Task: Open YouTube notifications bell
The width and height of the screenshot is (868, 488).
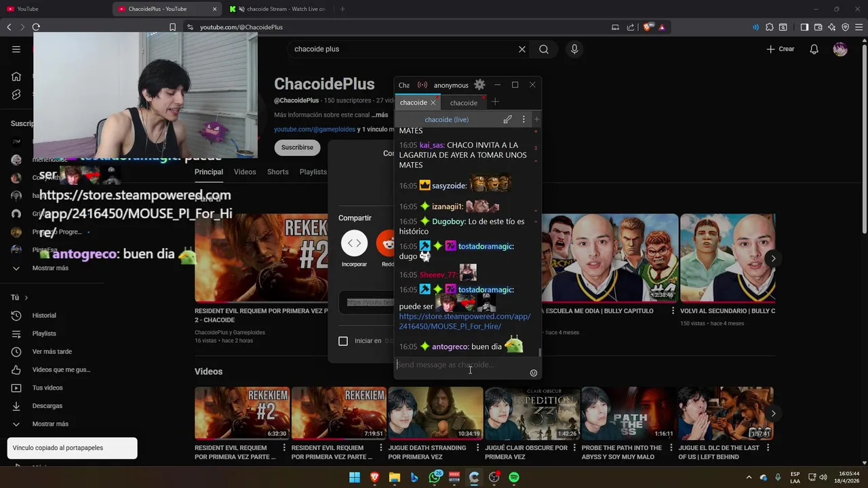Action: tap(814, 49)
